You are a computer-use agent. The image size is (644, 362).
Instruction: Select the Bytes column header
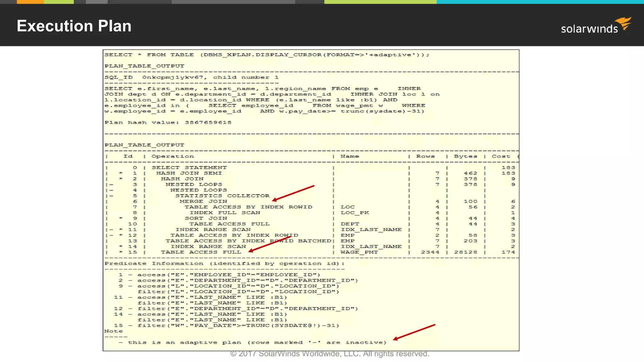coord(465,156)
